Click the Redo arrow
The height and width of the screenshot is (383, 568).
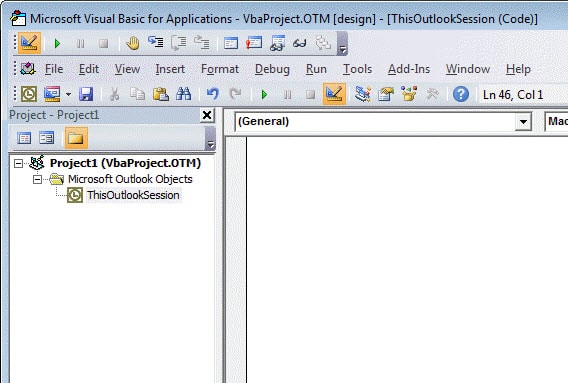coord(235,95)
